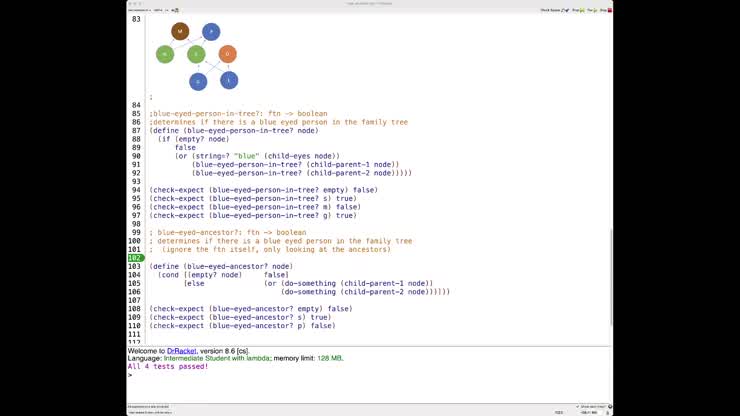Open the language chooser in the bottom status bar

(x=150, y=412)
